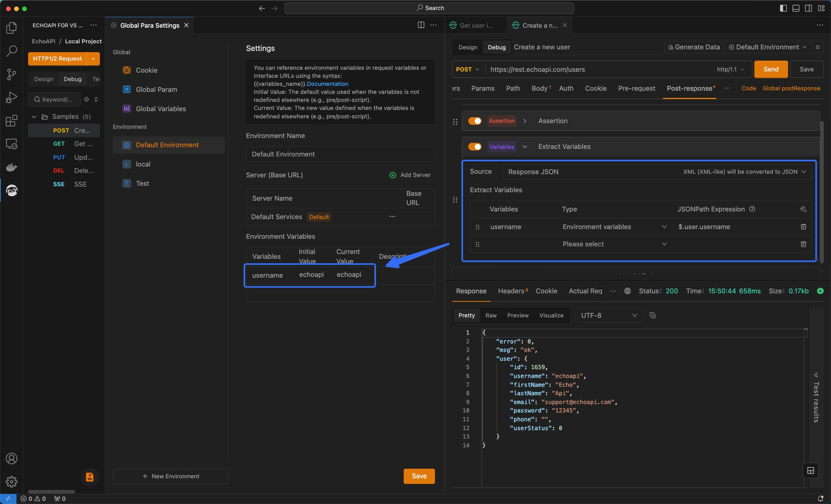Open the UTF-8 encoding dropdown
Screen dimensions: 831x504
click(609, 315)
